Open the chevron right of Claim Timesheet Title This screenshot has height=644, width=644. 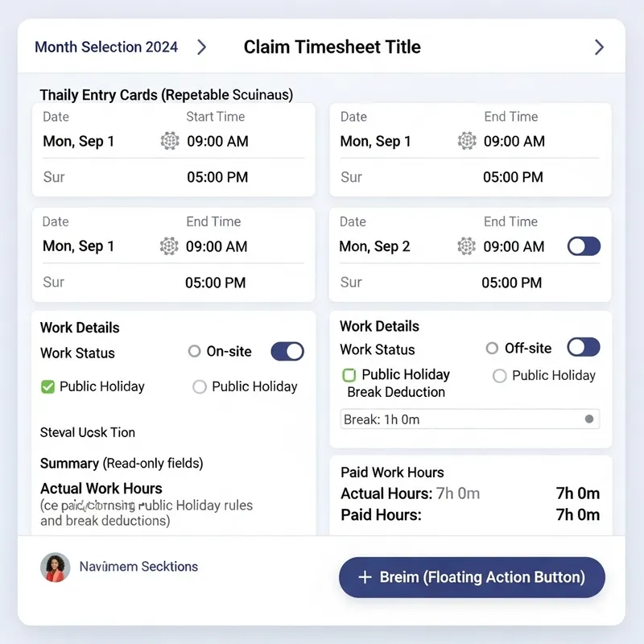(x=599, y=47)
